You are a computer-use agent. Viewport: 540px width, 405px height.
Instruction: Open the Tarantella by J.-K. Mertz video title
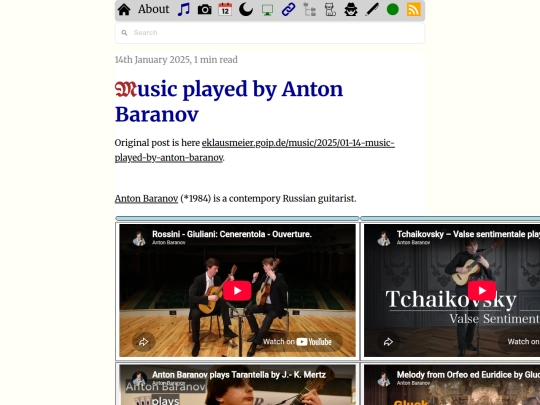pos(239,375)
